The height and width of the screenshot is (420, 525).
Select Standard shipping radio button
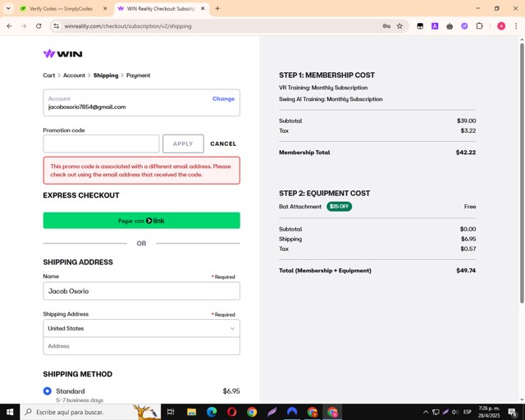click(48, 390)
